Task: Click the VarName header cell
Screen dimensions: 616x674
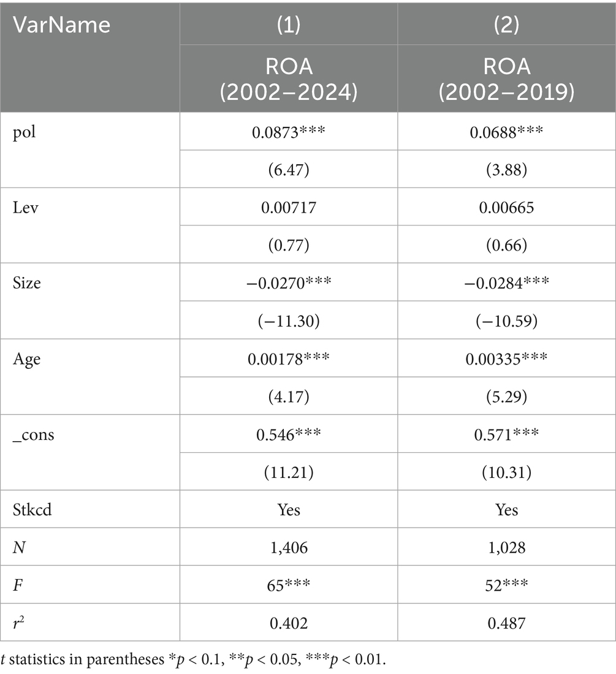Action: pos(63,25)
